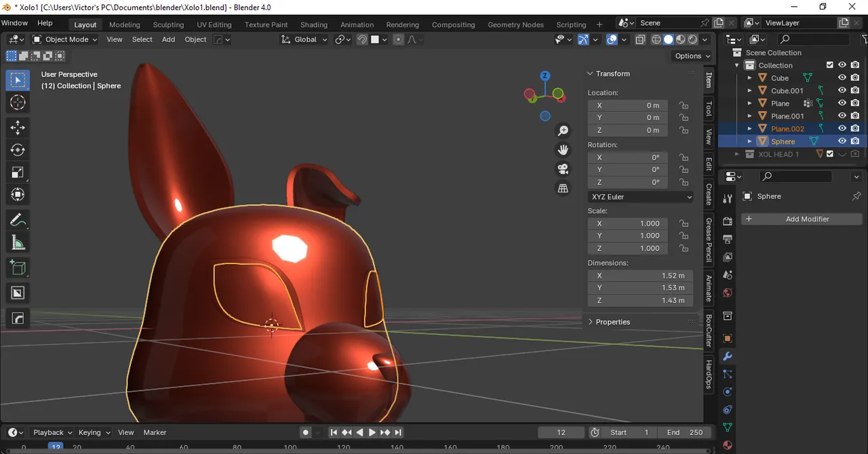Select the combined Transform tool
The height and width of the screenshot is (454, 868).
(x=18, y=194)
